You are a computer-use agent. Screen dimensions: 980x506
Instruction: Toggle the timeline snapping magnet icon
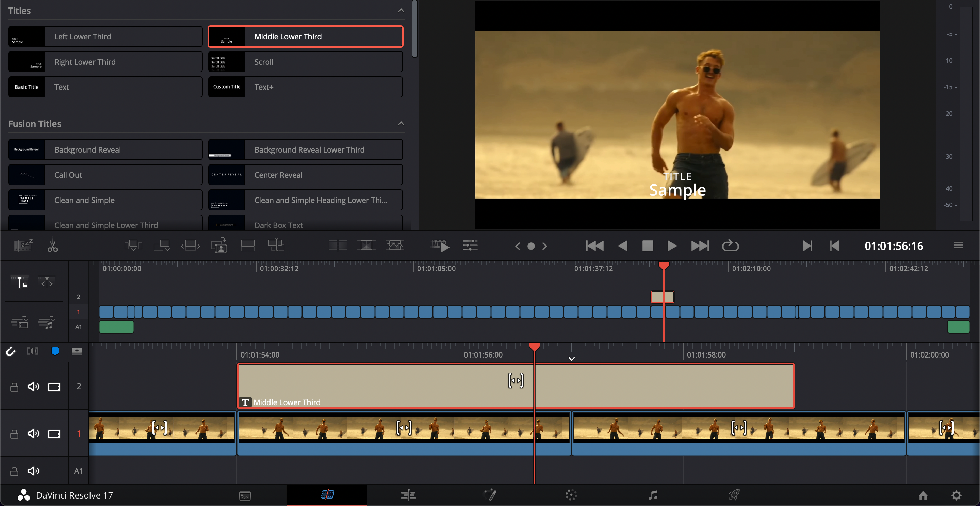pyautogui.click(x=11, y=351)
